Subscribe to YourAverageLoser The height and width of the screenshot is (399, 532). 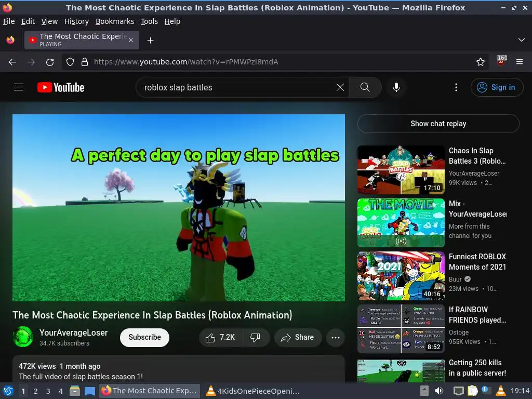pyautogui.click(x=144, y=337)
